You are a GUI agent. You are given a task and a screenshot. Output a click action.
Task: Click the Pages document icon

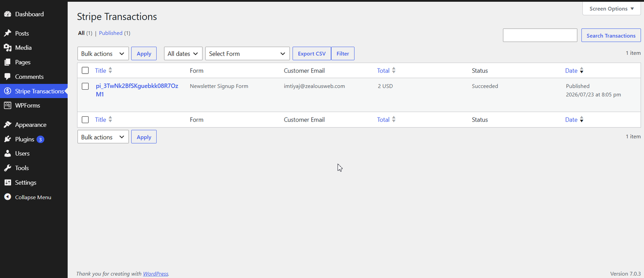(x=8, y=62)
